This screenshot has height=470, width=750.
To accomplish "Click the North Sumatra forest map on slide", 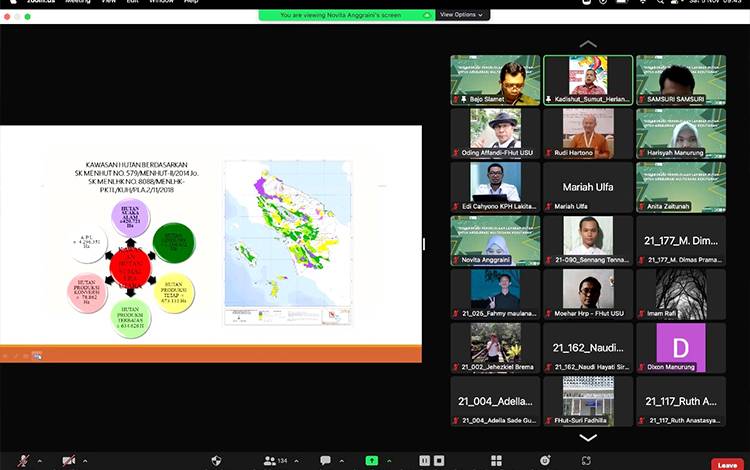I will 288,243.
